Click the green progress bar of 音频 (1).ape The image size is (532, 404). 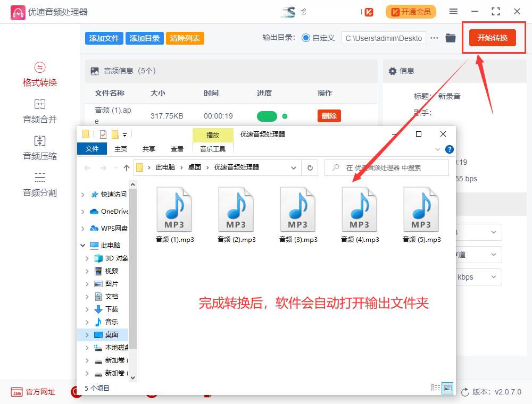pos(268,115)
